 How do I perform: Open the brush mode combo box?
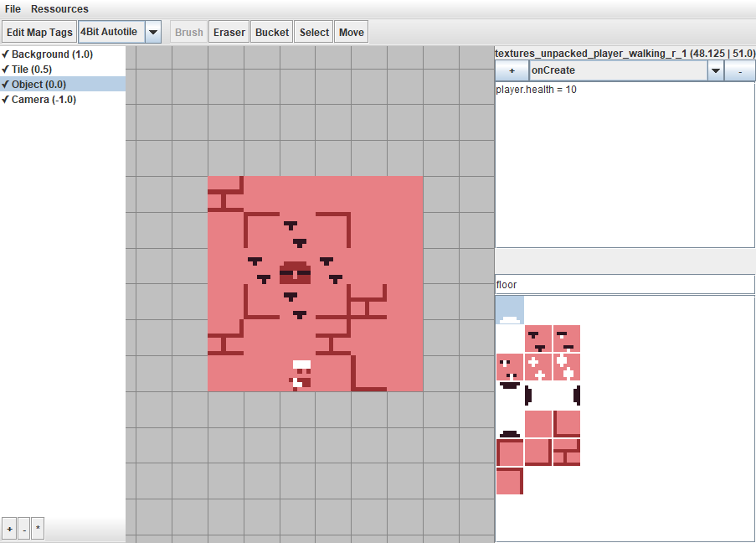113,31
